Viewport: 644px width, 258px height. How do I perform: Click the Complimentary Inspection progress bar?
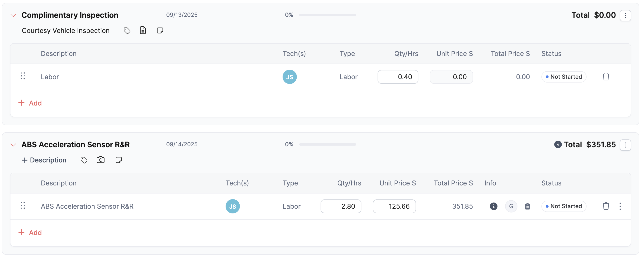tap(327, 15)
